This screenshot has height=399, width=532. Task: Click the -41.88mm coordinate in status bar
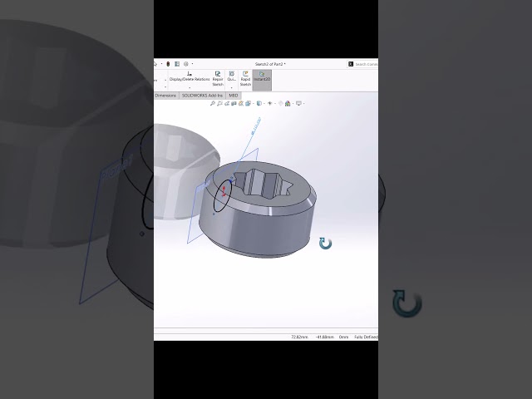[x=325, y=337]
